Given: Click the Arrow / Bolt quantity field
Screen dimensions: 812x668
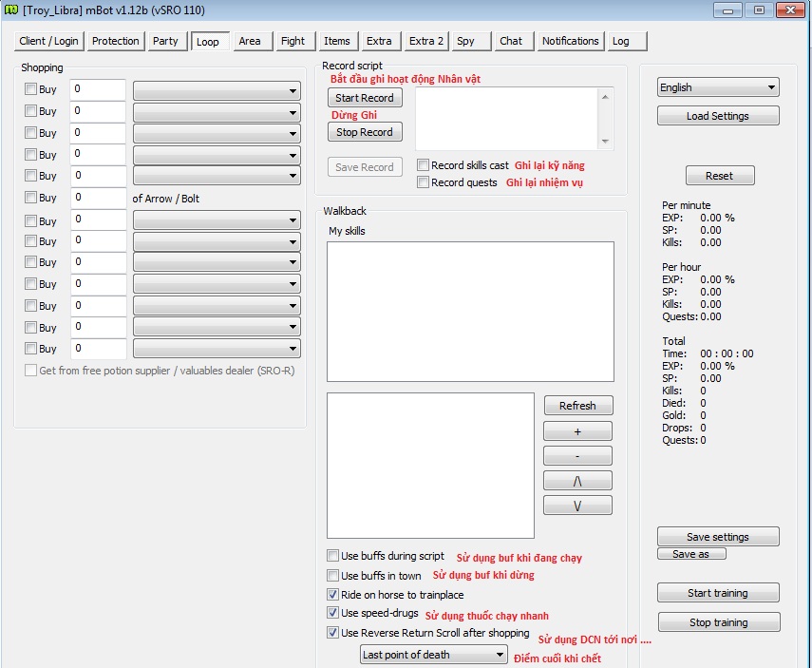Looking at the screenshot, I should coord(98,199).
